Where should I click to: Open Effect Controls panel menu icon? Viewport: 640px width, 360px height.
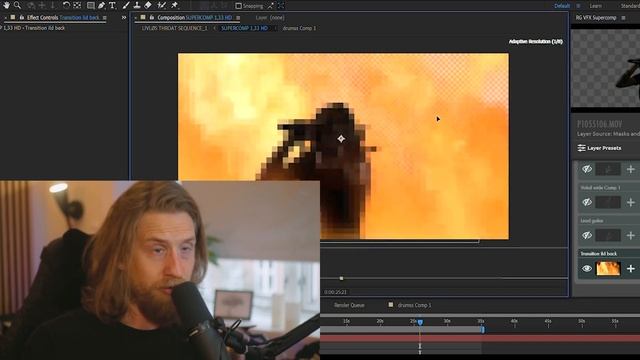(105, 18)
